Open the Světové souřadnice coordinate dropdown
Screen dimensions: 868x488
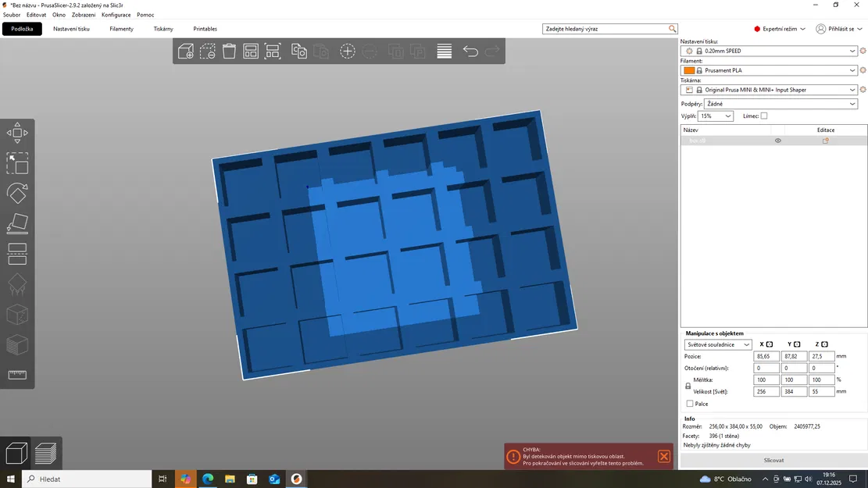(x=717, y=344)
